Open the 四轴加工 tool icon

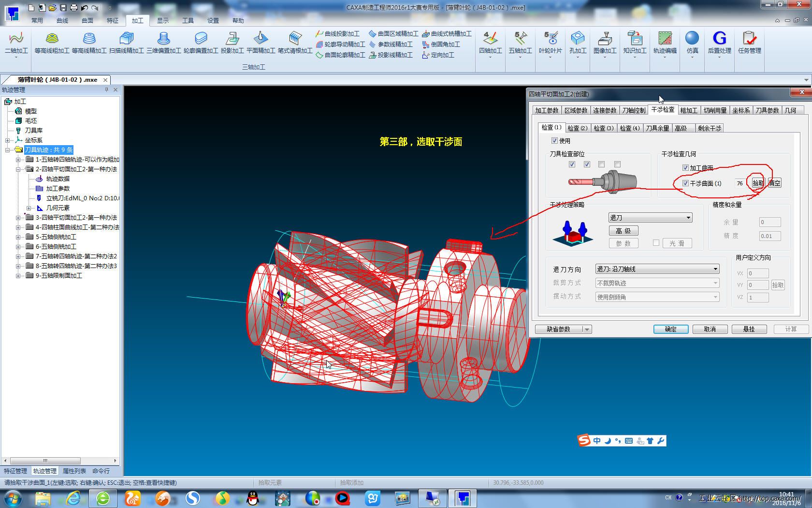pos(491,39)
